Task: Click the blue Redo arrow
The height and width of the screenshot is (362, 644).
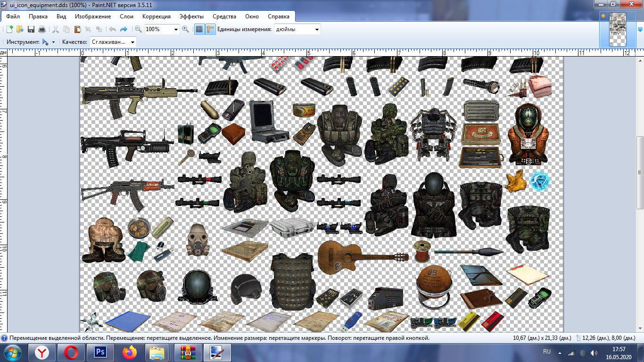Action: [124, 29]
